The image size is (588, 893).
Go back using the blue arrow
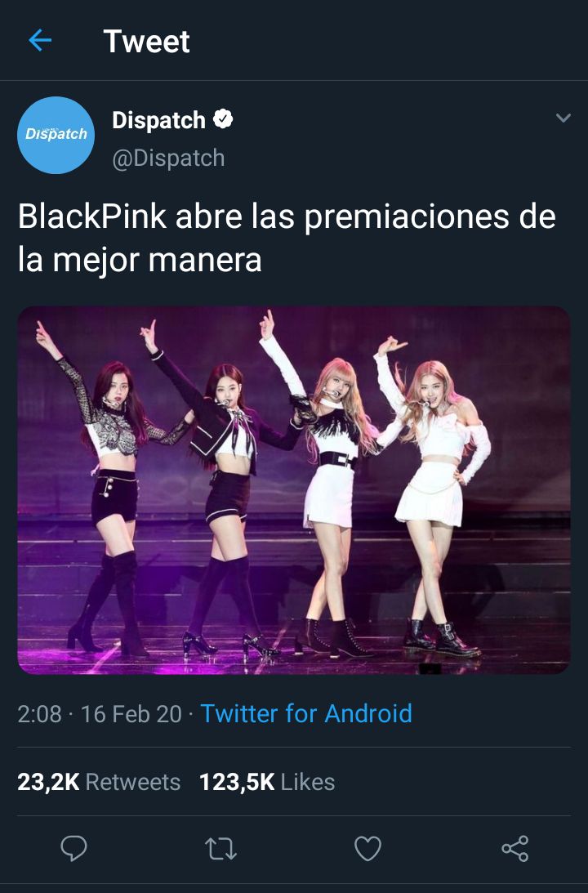pos(40,40)
